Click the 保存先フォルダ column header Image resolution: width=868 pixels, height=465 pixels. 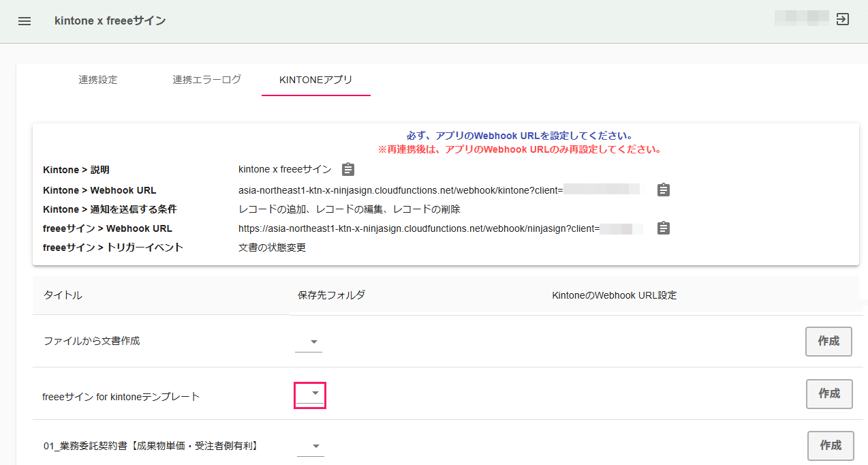[x=331, y=295]
